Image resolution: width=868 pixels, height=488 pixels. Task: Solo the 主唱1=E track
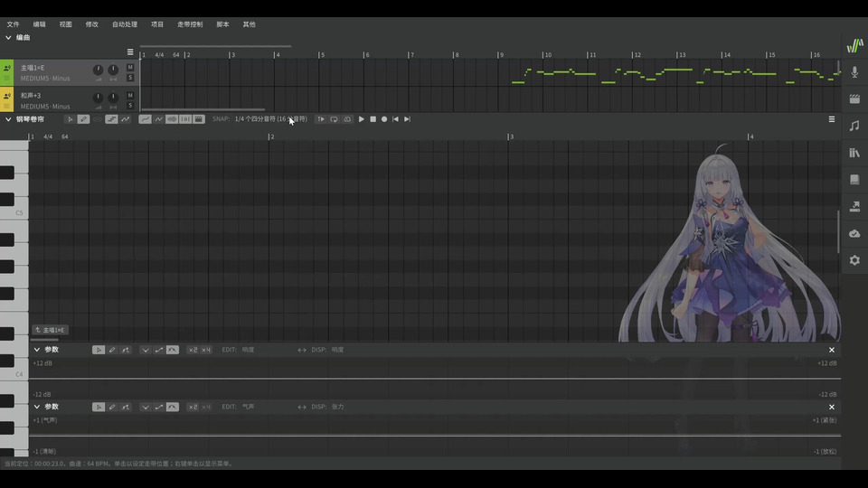click(x=130, y=78)
